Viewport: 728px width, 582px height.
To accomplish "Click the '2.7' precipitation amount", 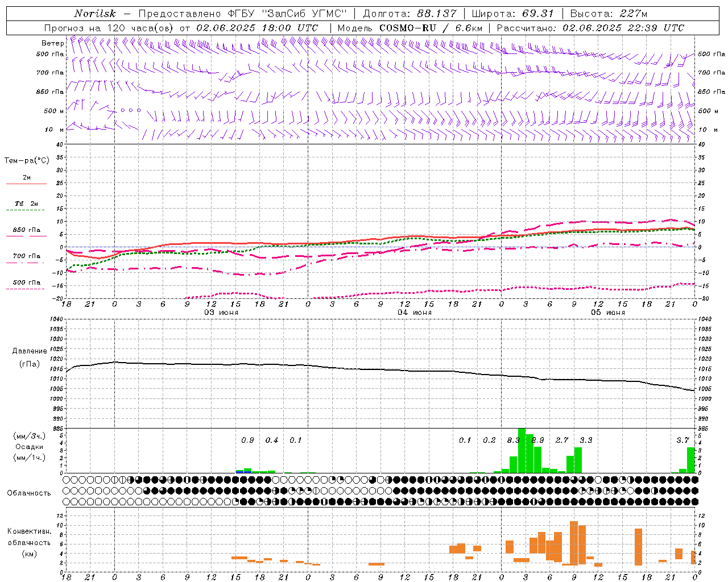I will tap(562, 440).
